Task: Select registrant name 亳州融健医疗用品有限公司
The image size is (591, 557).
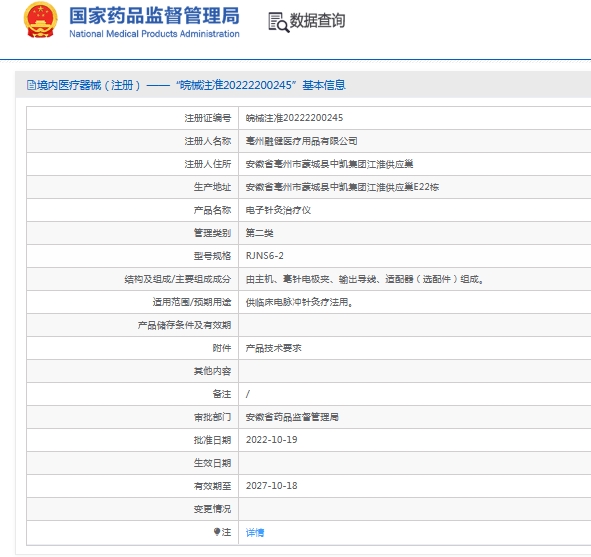Action: tap(302, 141)
